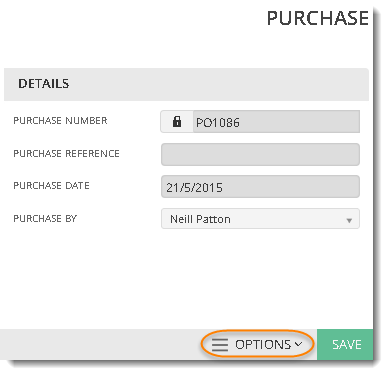This screenshot has width=388, height=375.
Task: Click the PURCHASE REFERENCE label
Action: pyautogui.click(x=66, y=153)
